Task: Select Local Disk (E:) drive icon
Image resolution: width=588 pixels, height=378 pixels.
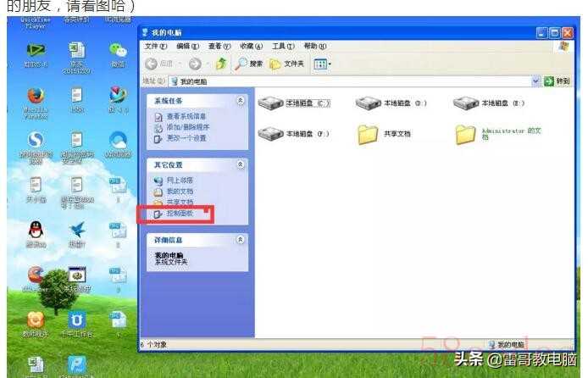Action: 466,103
